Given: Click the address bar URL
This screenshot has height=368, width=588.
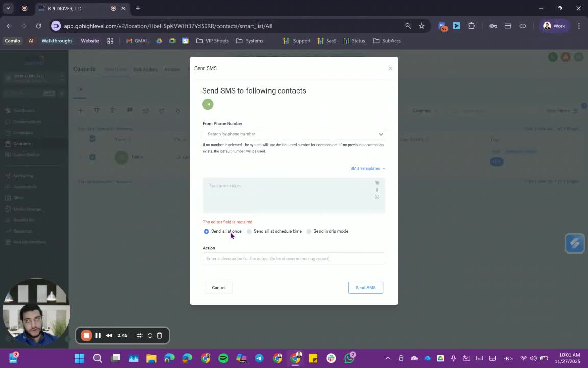Looking at the screenshot, I should [x=168, y=26].
